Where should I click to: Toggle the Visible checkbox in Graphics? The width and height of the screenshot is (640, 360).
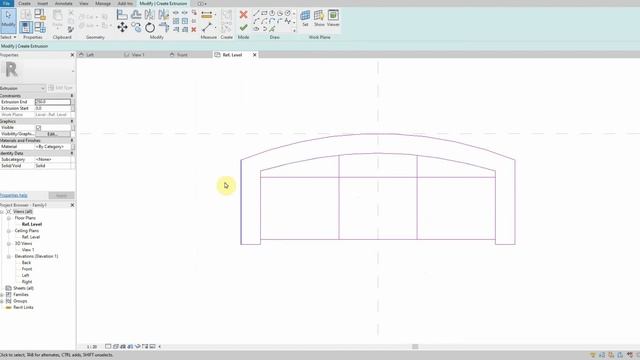tap(39, 128)
